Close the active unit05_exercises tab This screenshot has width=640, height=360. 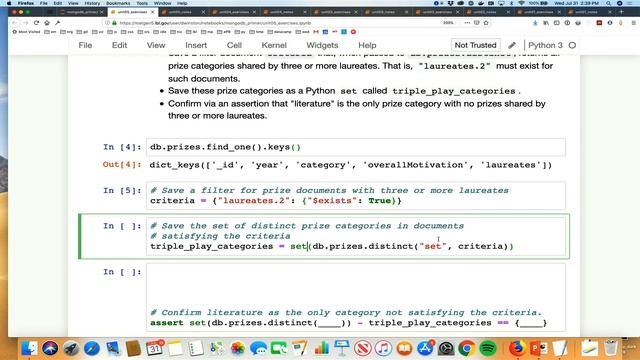click(153, 12)
